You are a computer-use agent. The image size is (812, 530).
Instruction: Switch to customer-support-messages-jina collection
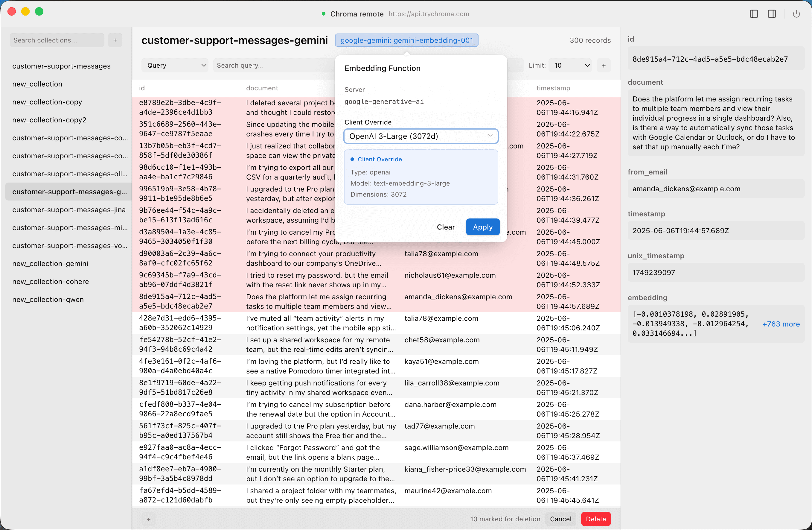(69, 210)
